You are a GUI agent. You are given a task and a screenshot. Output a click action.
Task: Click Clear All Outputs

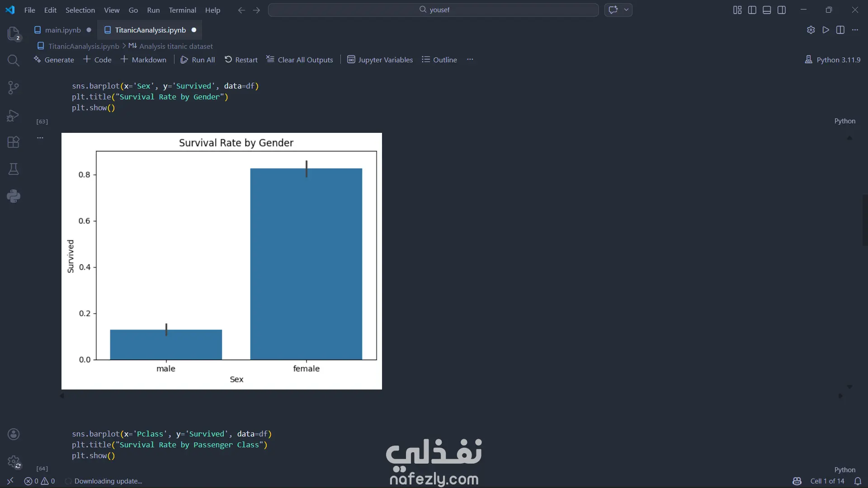tap(300, 60)
